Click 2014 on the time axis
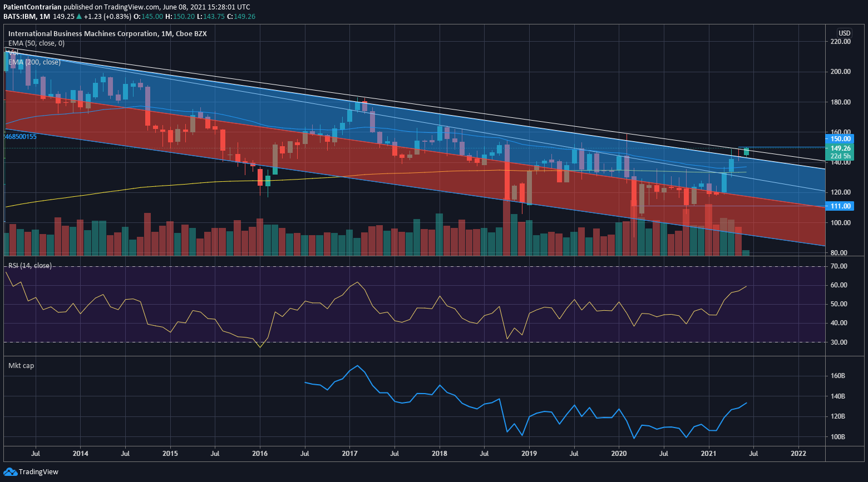 click(80, 454)
